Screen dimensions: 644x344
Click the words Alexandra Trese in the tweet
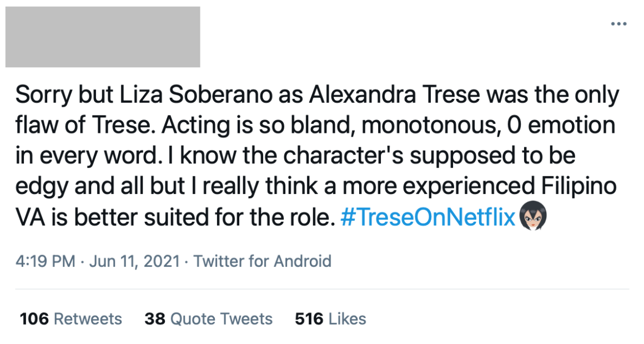point(394,94)
